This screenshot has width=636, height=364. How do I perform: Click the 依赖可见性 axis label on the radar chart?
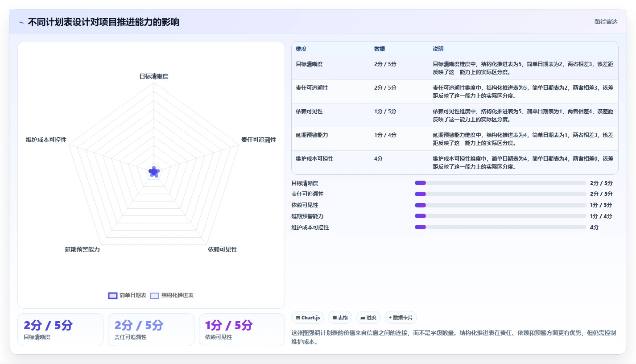point(223,249)
